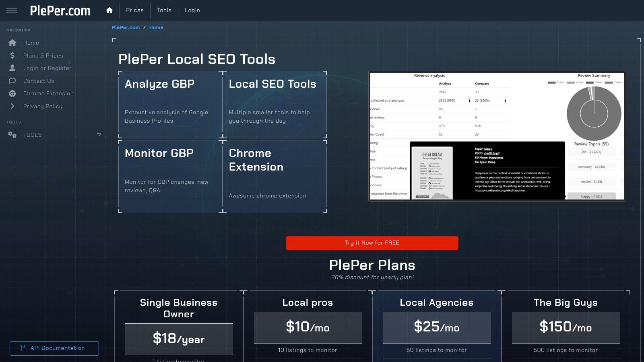Screen dimensions: 644x362
Task: Click the Home icon in the sidebar
Action: 12,43
